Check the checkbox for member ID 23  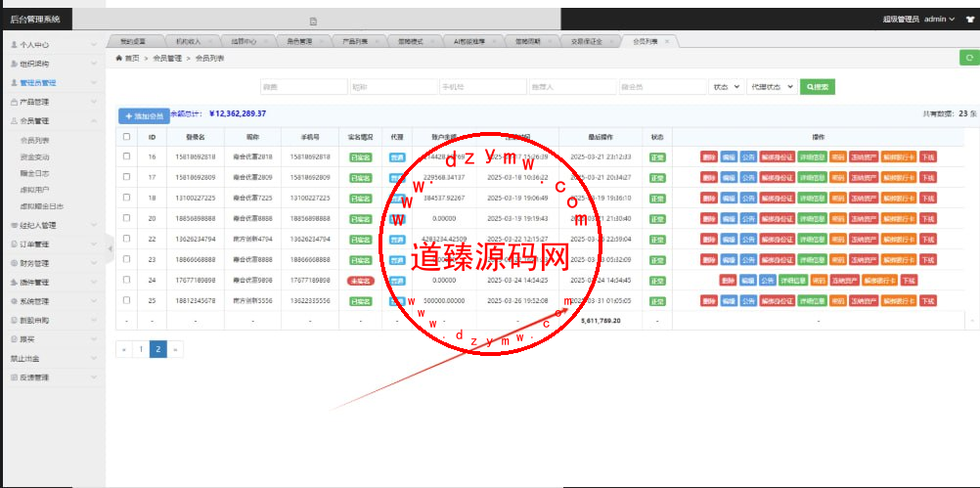click(127, 259)
